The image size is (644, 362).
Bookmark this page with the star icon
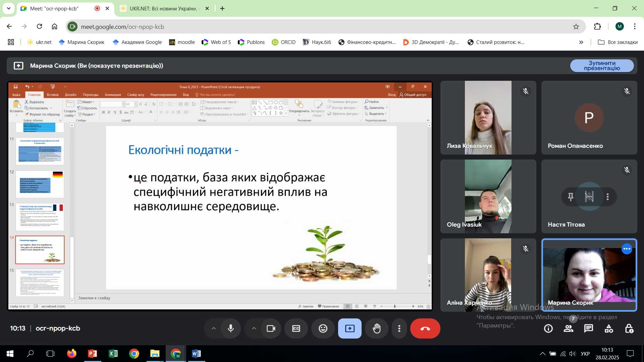point(576,27)
